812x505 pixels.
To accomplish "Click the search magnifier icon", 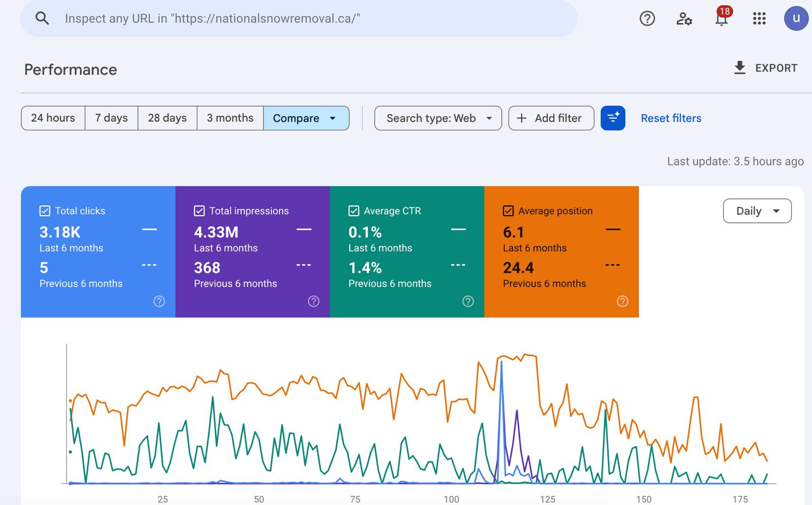I will pyautogui.click(x=42, y=19).
